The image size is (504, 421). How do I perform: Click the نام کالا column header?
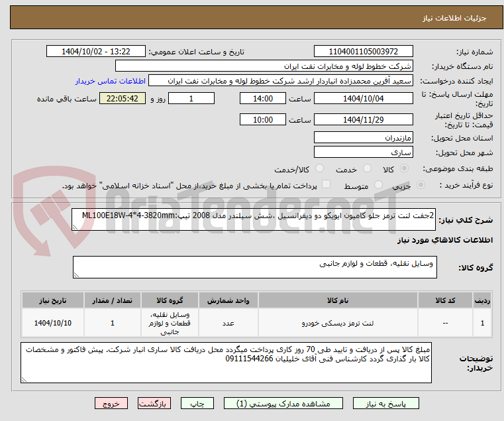coord(338,300)
